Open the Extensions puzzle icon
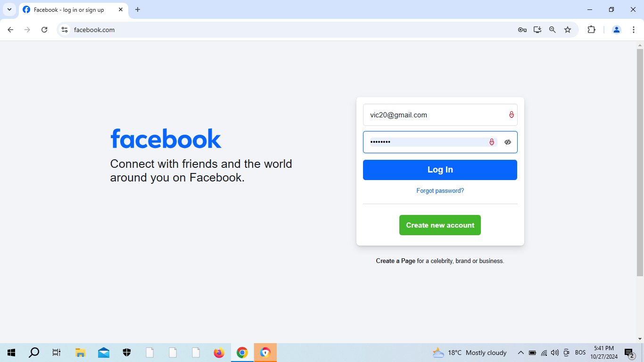 (x=591, y=30)
